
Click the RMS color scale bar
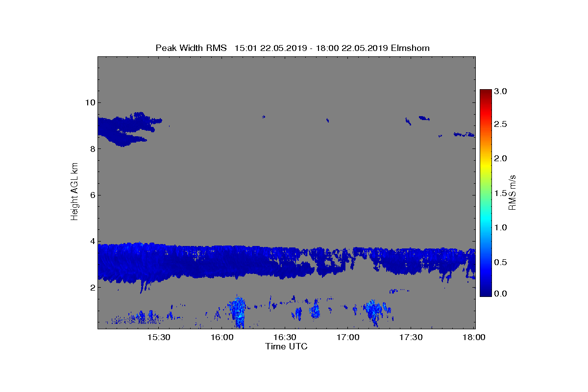[x=486, y=193]
